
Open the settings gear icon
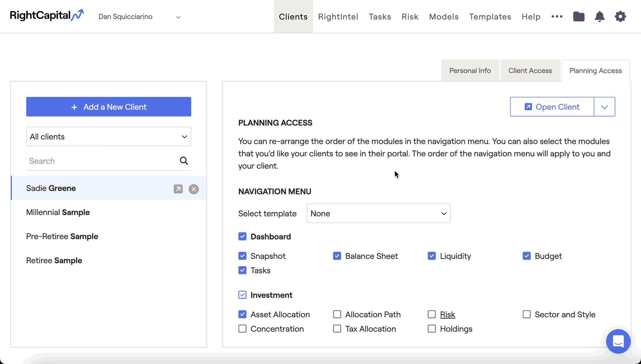pyautogui.click(x=620, y=17)
